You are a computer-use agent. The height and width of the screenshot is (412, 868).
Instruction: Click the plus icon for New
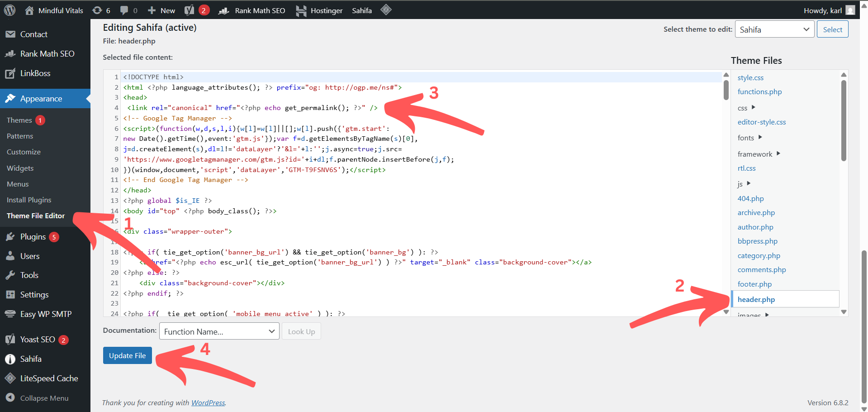pos(152,10)
